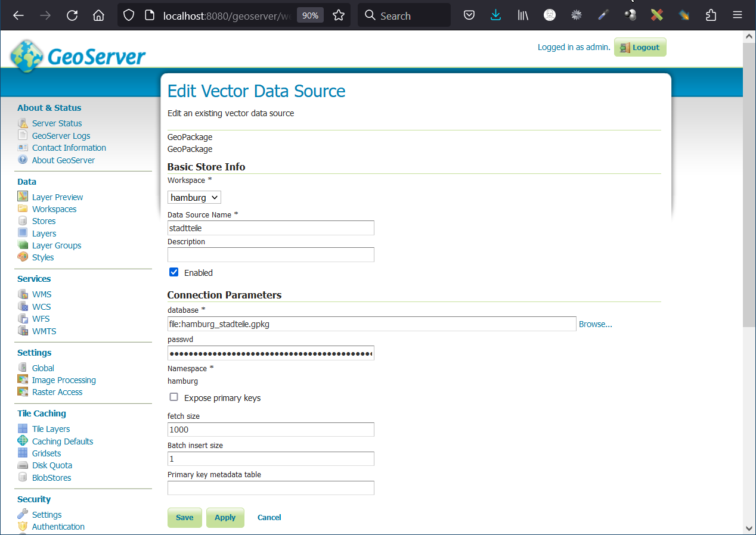Bookmark this page with the star icon
Image resolution: width=756 pixels, height=535 pixels.
pos(339,15)
